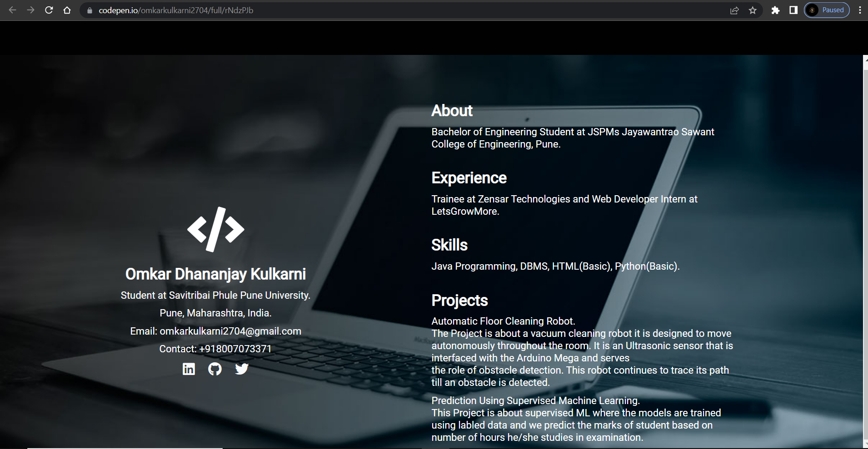Open the side panel icon
Image resolution: width=868 pixels, height=449 pixels.
pyautogui.click(x=793, y=10)
